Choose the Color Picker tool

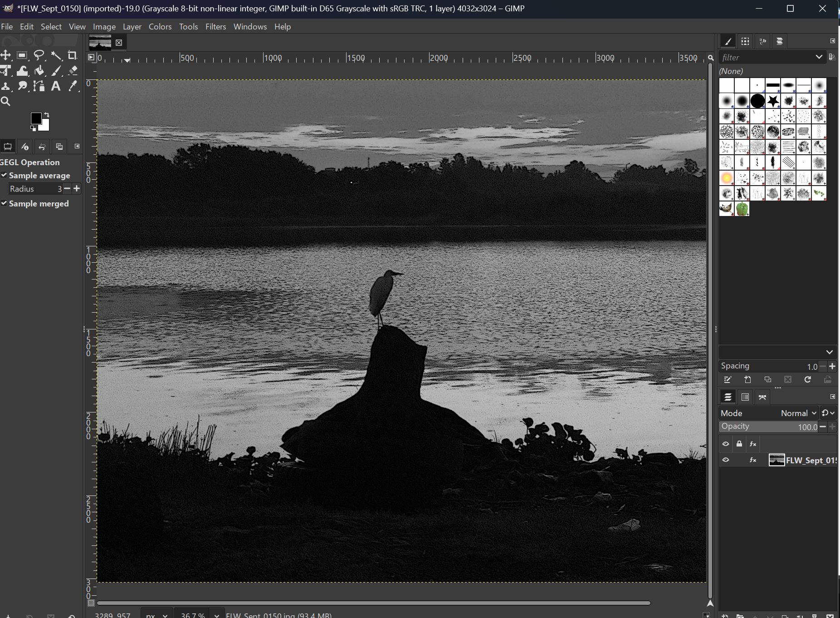click(73, 86)
